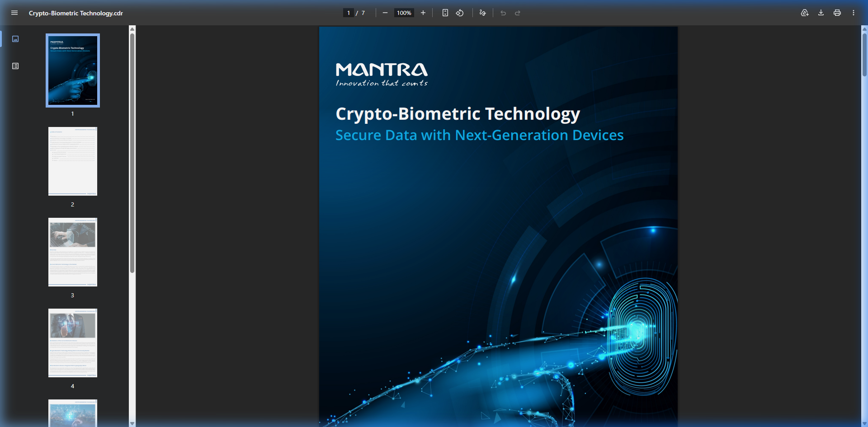Show document outline view in the sidebar
The image size is (868, 427).
[x=15, y=66]
